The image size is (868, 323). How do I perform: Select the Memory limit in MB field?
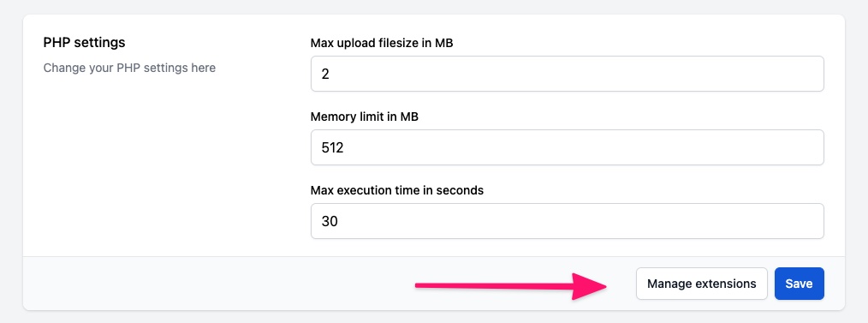click(x=568, y=147)
